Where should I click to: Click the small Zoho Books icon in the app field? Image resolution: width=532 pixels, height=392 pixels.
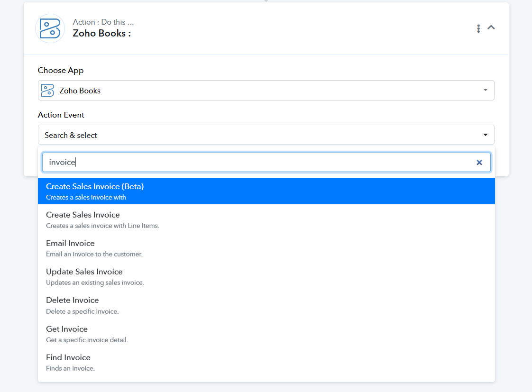(x=47, y=91)
